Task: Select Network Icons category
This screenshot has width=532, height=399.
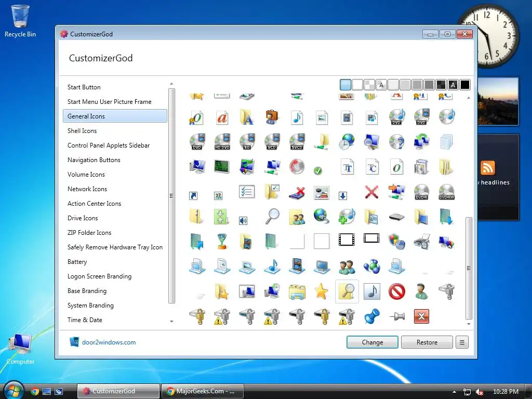Action: [87, 189]
